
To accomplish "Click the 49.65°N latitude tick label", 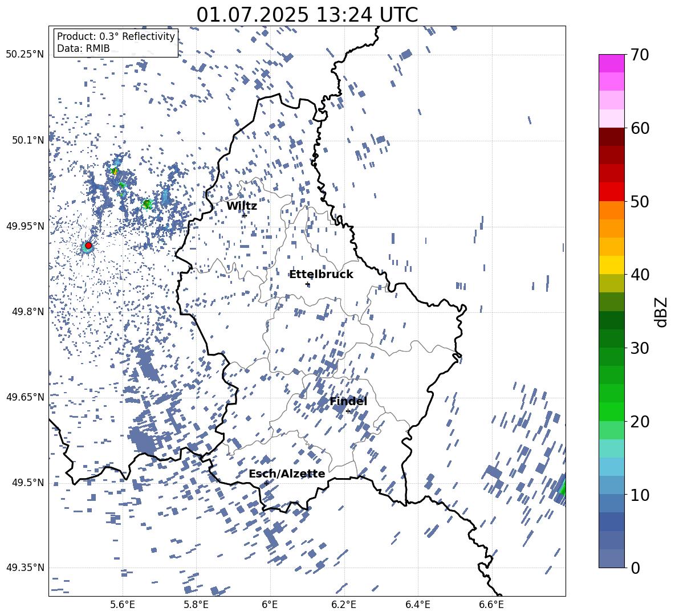I will coord(25,397).
